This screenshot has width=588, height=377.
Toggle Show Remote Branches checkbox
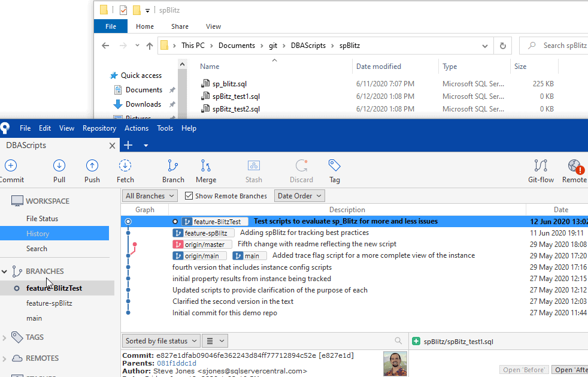point(189,195)
